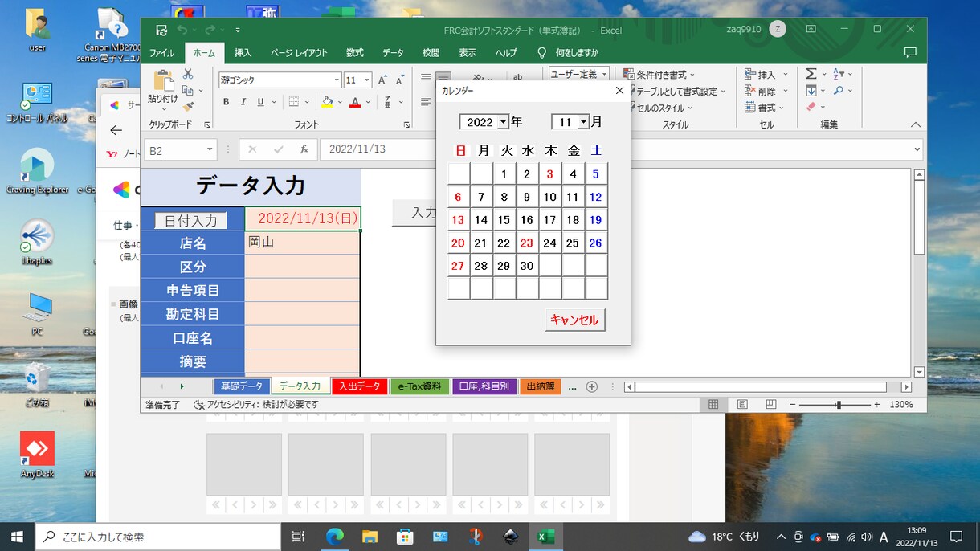The height and width of the screenshot is (551, 980).
Task: Open File Explorer from taskbar
Action: tap(370, 536)
